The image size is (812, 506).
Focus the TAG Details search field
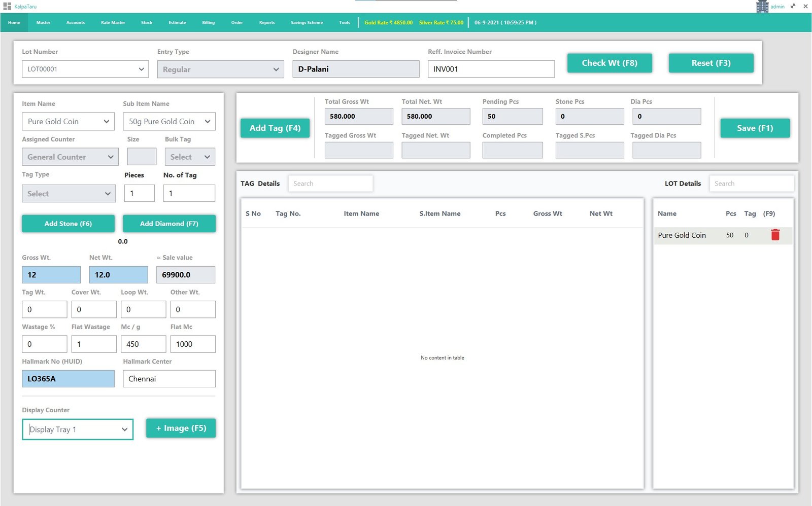pyautogui.click(x=330, y=184)
